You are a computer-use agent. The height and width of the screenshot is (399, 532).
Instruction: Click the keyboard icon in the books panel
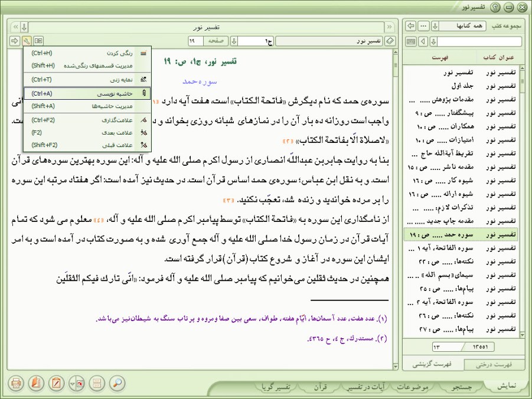[411, 41]
